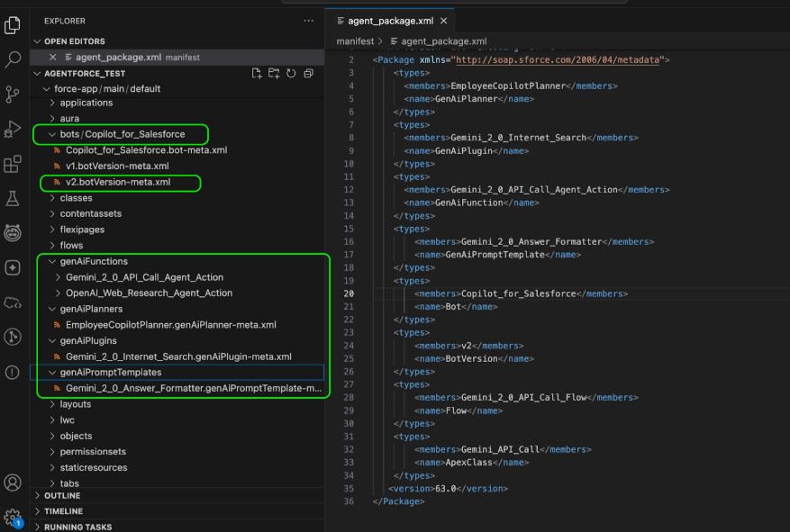Screen dimensions: 790x532
Task: Click the manifest breadcrumb segment
Action: [x=355, y=41]
